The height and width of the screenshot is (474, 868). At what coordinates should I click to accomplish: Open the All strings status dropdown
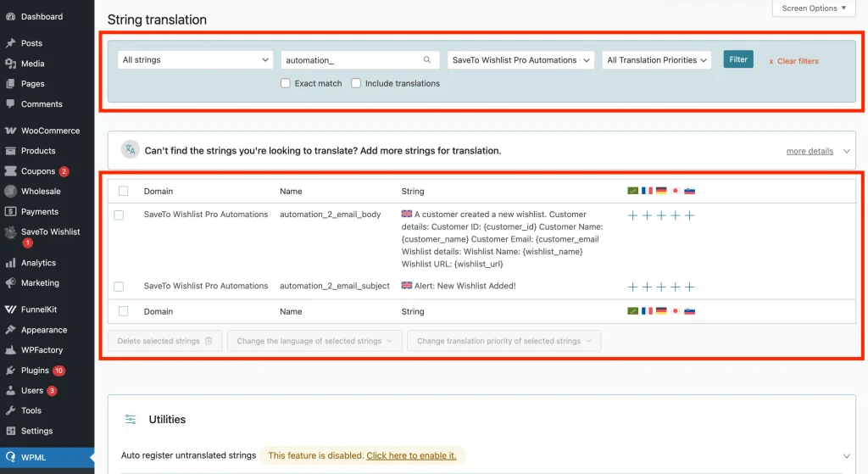(196, 60)
